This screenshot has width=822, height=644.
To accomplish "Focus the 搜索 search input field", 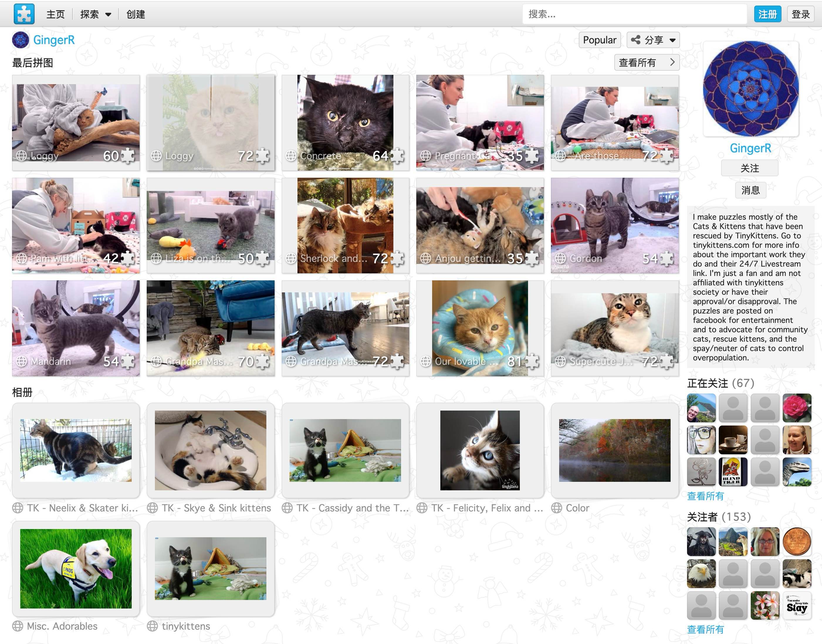I will point(634,14).
